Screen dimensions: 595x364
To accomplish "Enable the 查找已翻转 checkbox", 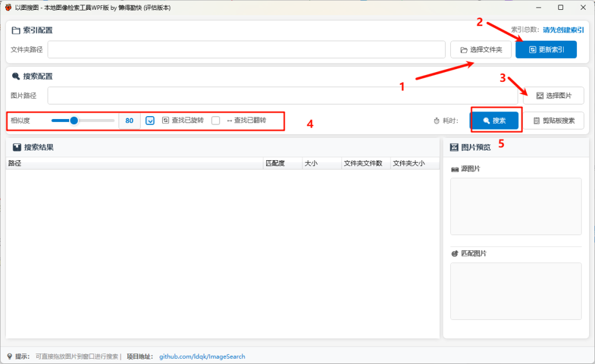I will (216, 121).
